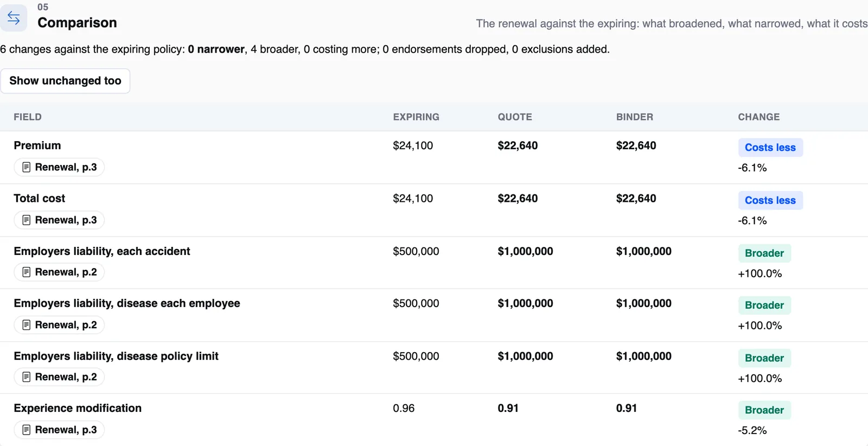Click the document icon in the disease each employee citation chip
Viewport: 868px width, 446px height.
pyautogui.click(x=26, y=324)
